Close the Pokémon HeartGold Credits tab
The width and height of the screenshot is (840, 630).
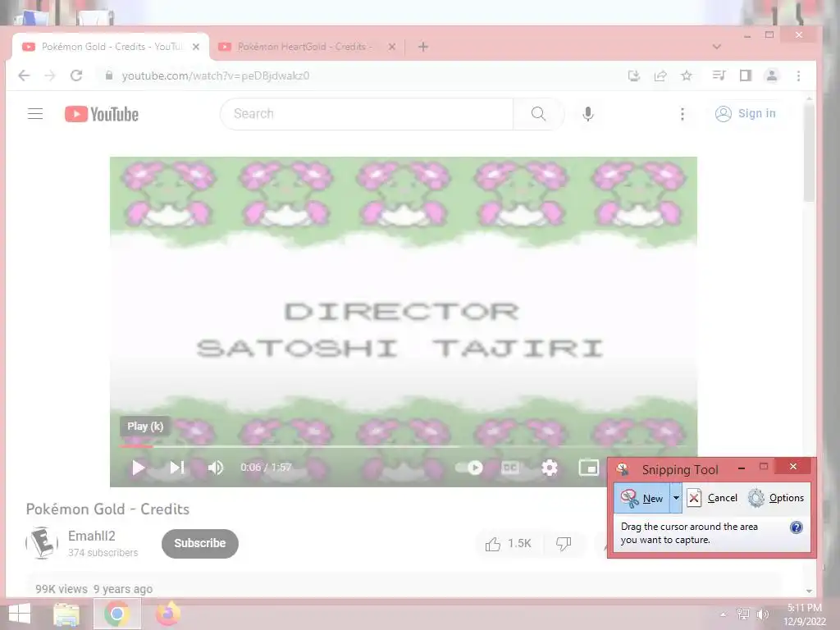coord(392,47)
